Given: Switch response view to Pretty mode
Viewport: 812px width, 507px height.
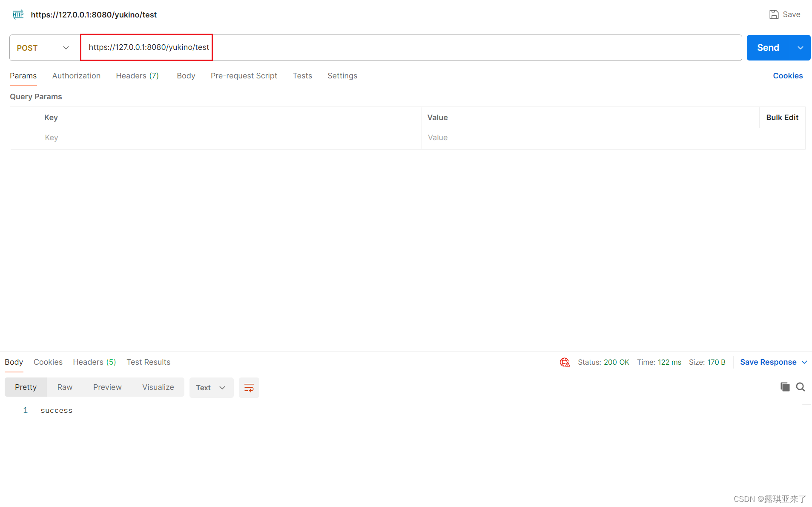Looking at the screenshot, I should point(26,387).
